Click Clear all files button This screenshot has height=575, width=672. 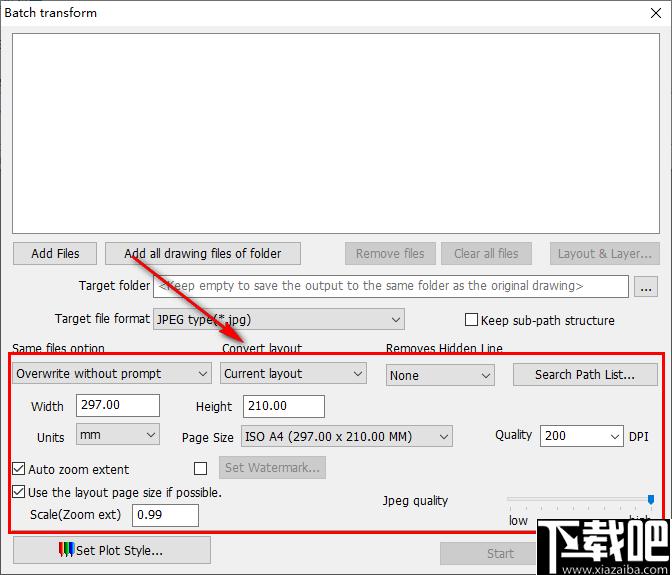(486, 254)
